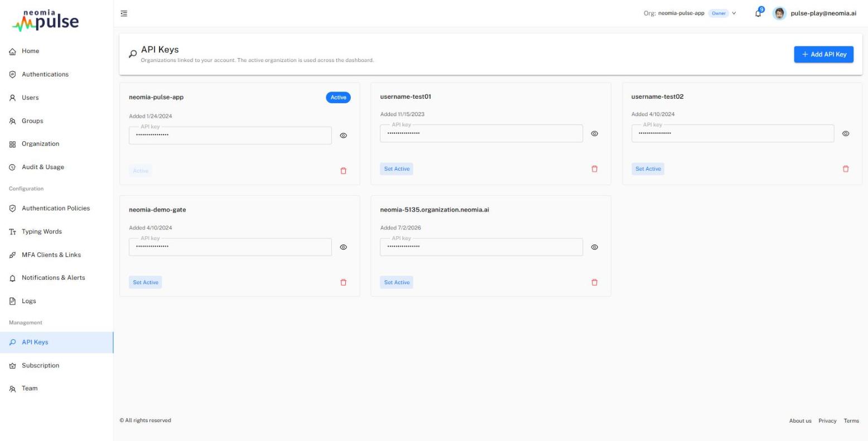Show the neomia-5135.organization.neomia.ai API key
Viewport: 868px width, 441px height.
[594, 247]
